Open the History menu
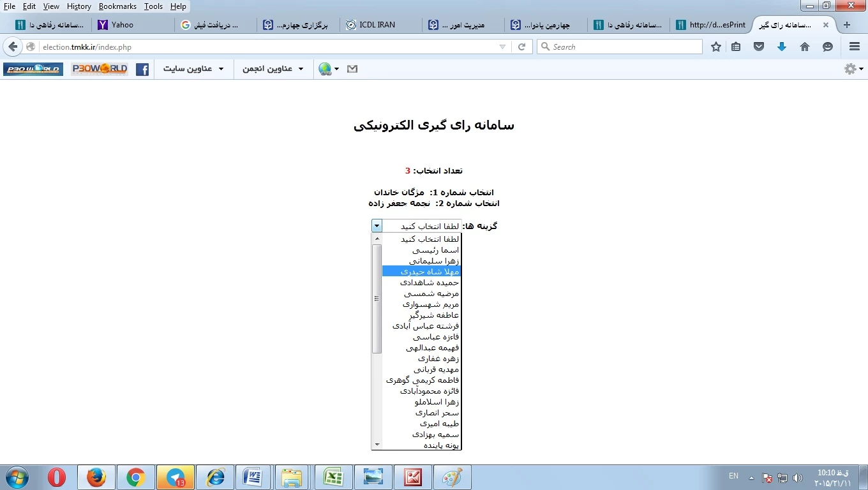The image size is (868, 490). (x=79, y=6)
